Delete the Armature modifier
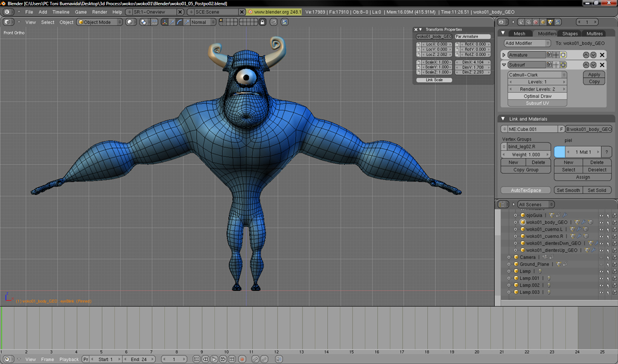This screenshot has height=364, width=618. click(602, 55)
